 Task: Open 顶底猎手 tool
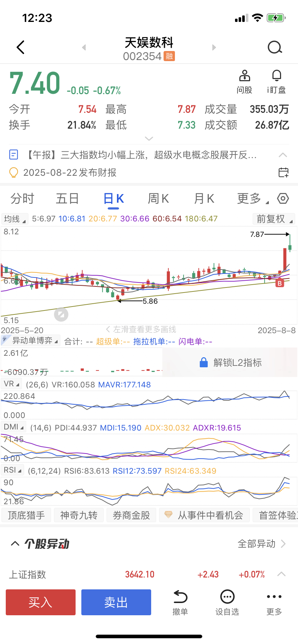(x=26, y=515)
